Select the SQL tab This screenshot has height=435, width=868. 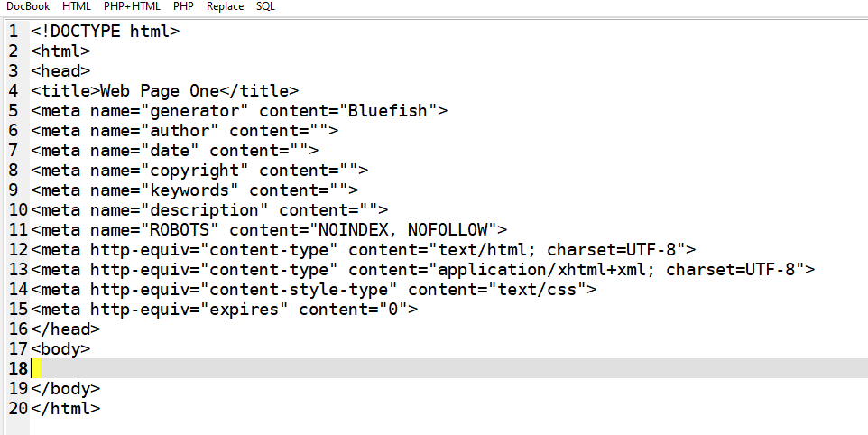[266, 6]
